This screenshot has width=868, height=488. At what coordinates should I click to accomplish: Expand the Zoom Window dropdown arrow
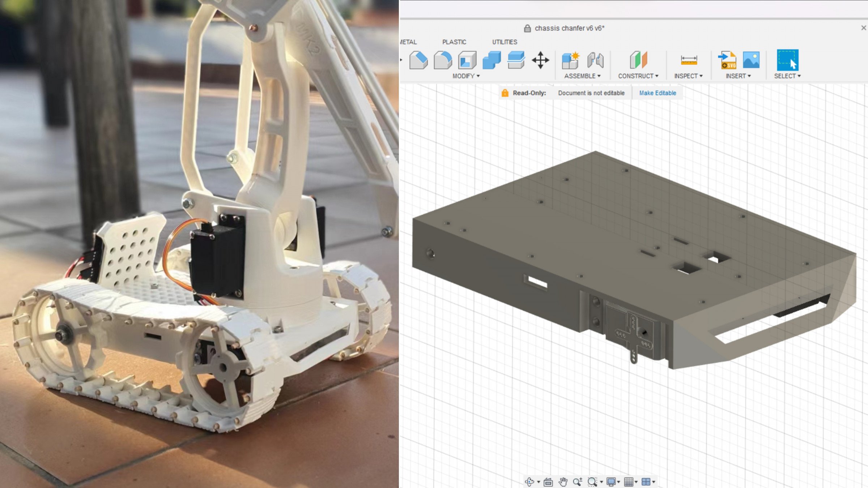[x=601, y=482]
